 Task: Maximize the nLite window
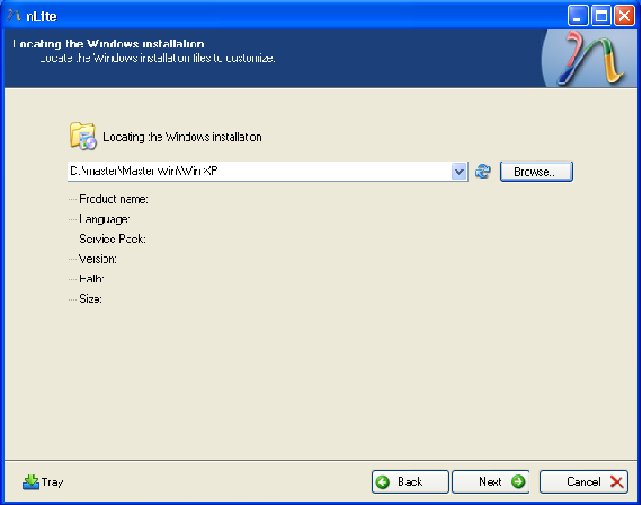click(601, 16)
